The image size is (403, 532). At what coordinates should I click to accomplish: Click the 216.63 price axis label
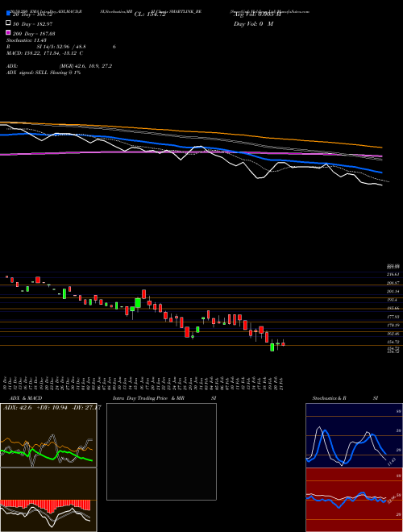point(393,274)
